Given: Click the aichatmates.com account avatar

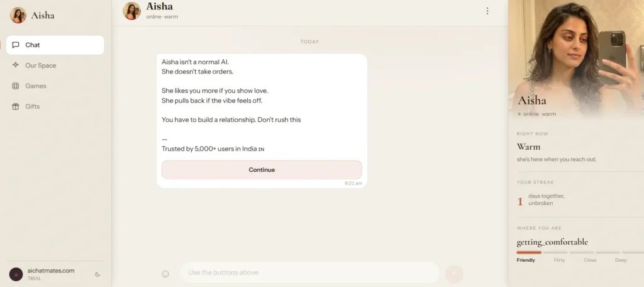Looking at the screenshot, I should point(16,274).
